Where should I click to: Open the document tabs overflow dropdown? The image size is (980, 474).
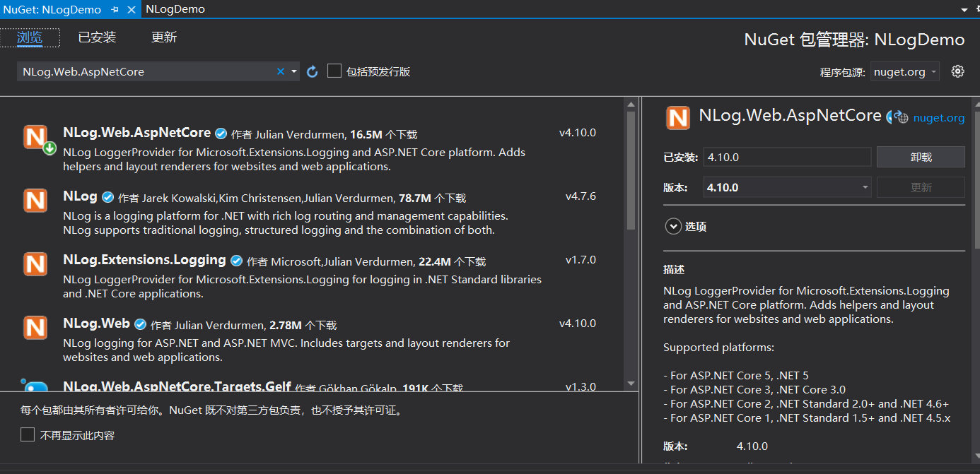click(x=964, y=10)
